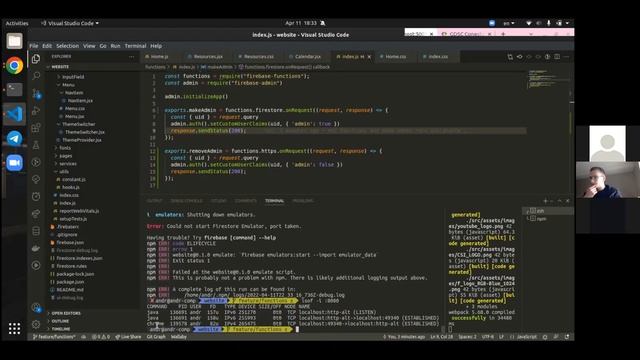640x360 pixels.
Task: Show applications grid in the dock
Action: (14, 328)
